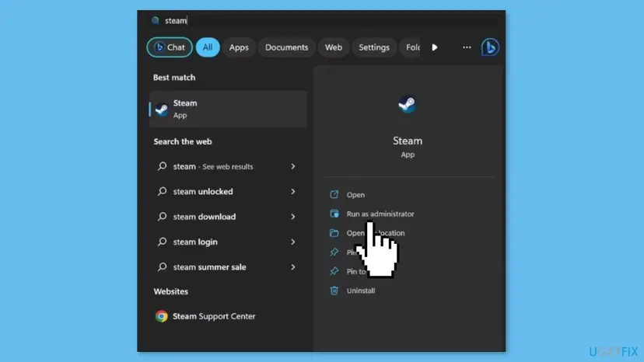644x362 pixels.
Task: Click the Run as administrator shield icon
Action: point(334,214)
